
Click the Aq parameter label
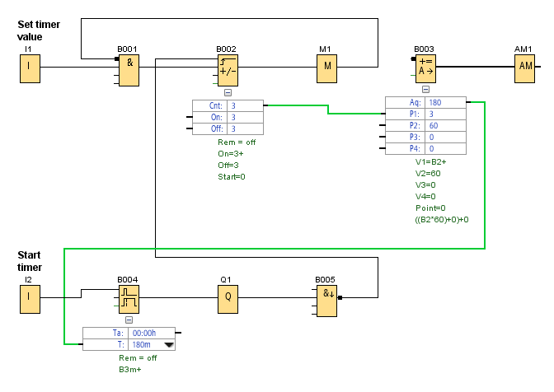point(415,103)
